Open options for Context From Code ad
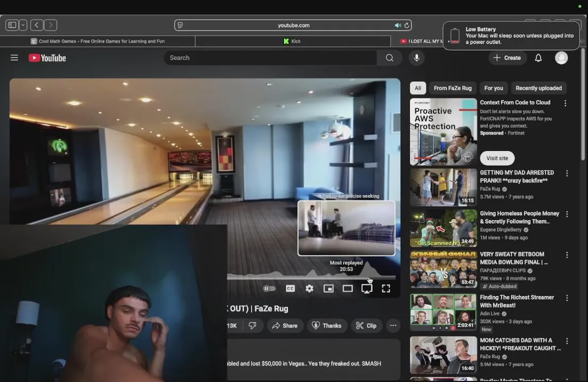The height and width of the screenshot is (382, 588). pyautogui.click(x=565, y=103)
